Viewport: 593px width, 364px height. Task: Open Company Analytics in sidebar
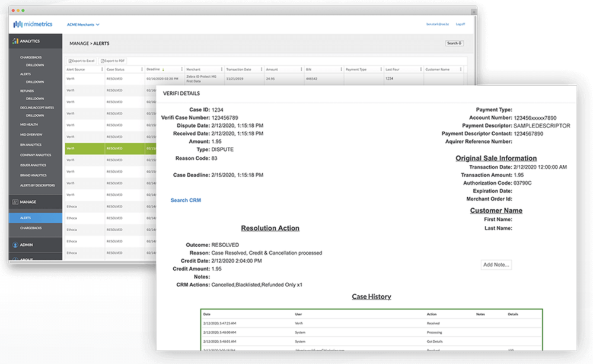click(36, 155)
